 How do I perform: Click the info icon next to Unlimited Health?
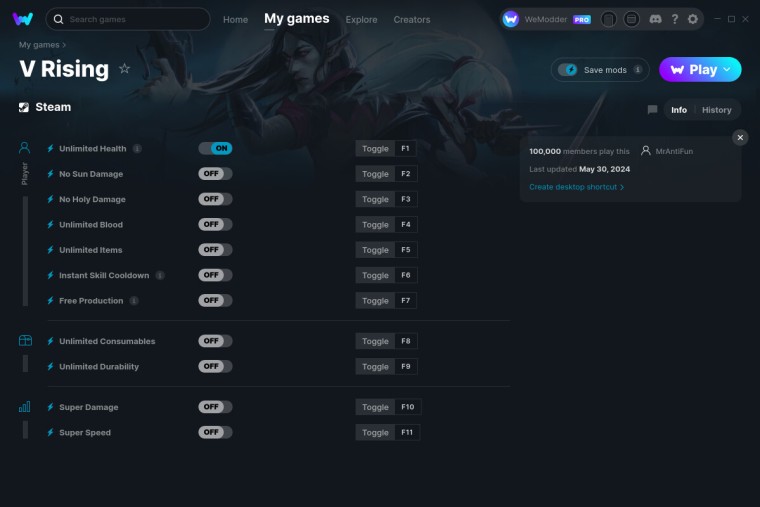[138, 148]
